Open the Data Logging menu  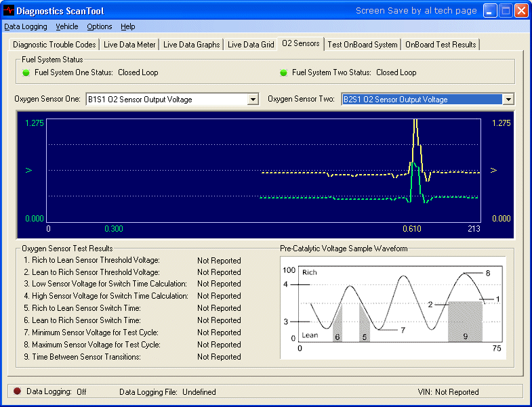pyautogui.click(x=26, y=26)
